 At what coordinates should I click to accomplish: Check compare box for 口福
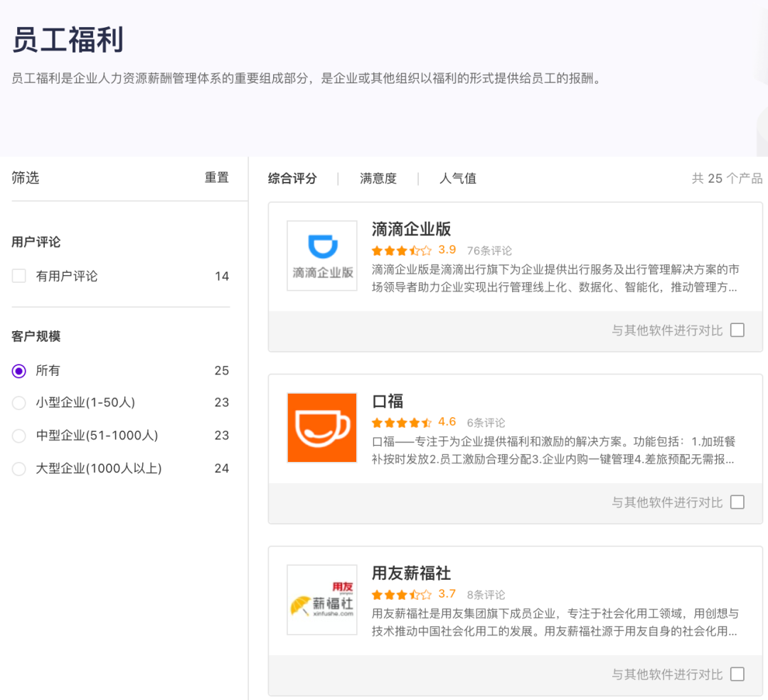737,502
